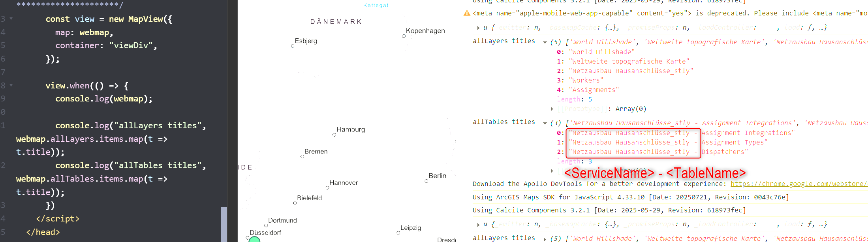
Task: Expand the first 'u {_emitter' object in console
Action: (478, 28)
